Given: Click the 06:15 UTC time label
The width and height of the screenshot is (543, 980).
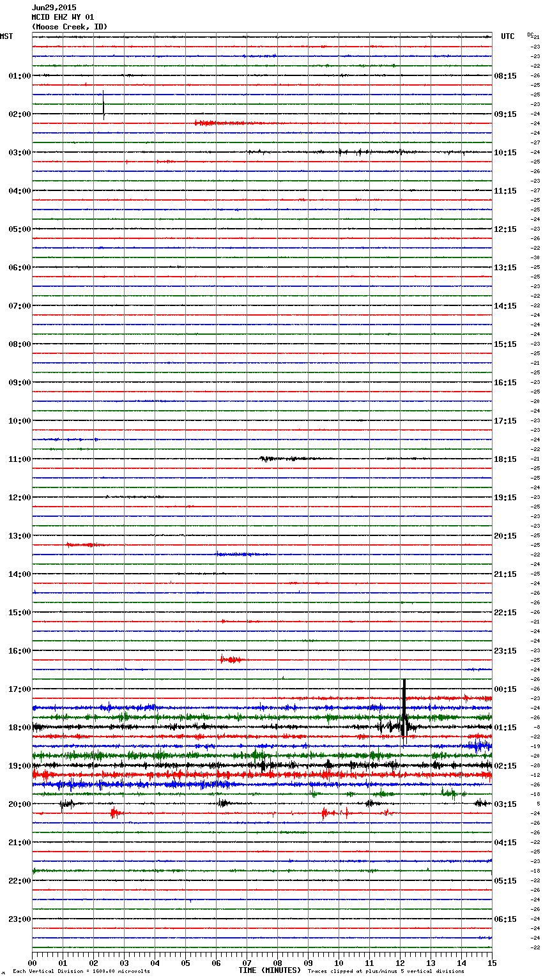Looking at the screenshot, I should [505, 919].
